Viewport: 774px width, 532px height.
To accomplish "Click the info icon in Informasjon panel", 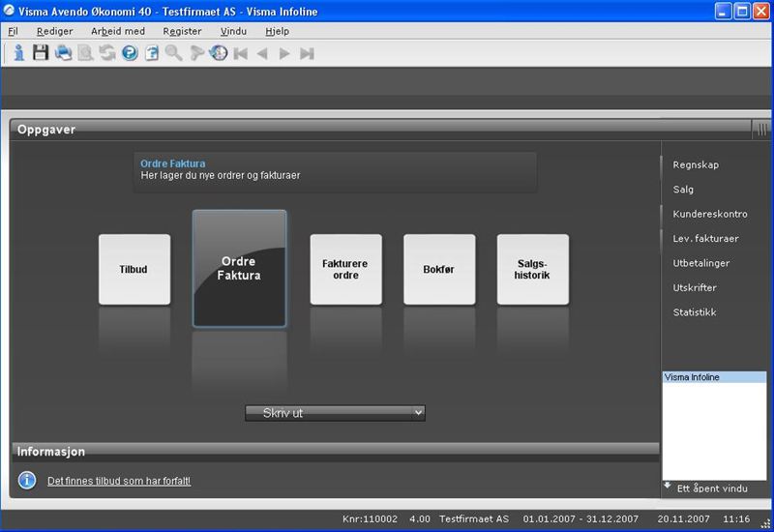I will pyautogui.click(x=28, y=480).
